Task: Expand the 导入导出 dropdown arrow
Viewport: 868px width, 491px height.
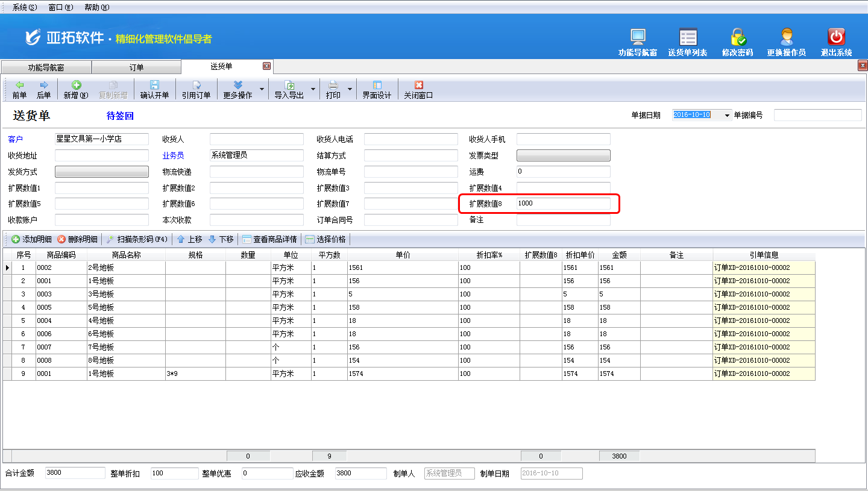Action: coord(313,89)
